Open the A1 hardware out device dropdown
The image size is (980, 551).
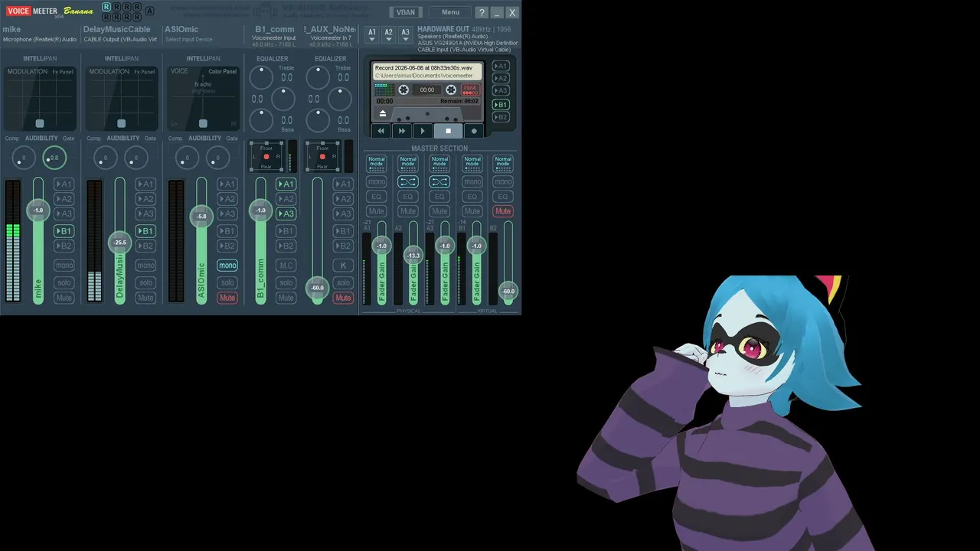pos(372,34)
